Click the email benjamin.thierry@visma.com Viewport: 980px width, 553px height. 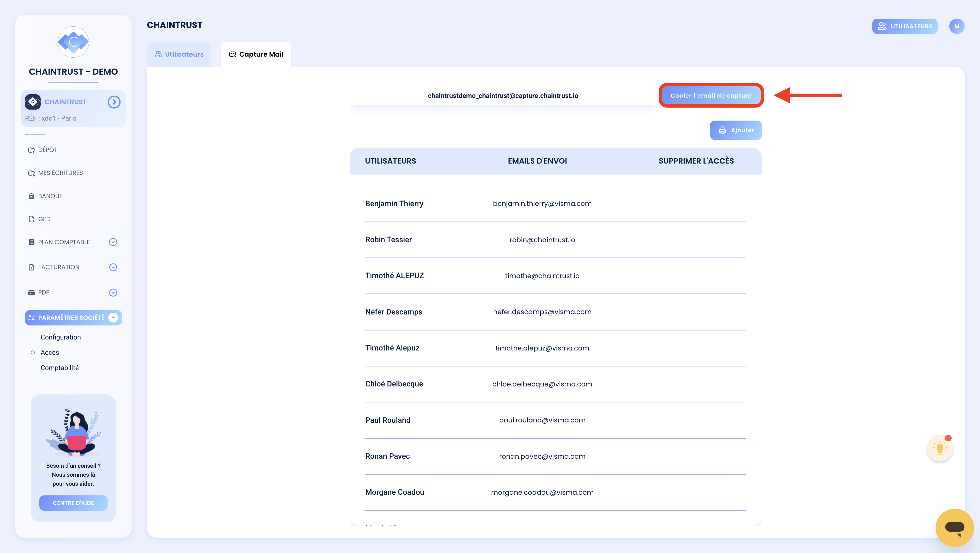coord(542,204)
